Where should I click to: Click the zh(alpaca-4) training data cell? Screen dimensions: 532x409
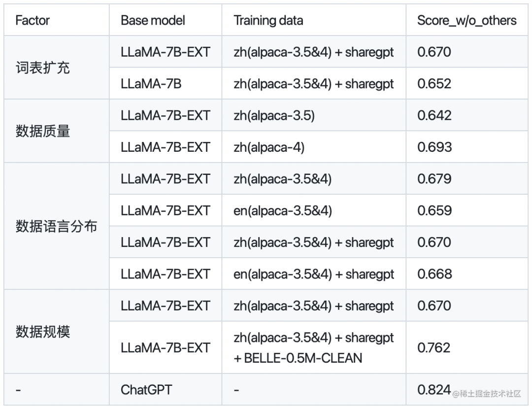(269, 147)
